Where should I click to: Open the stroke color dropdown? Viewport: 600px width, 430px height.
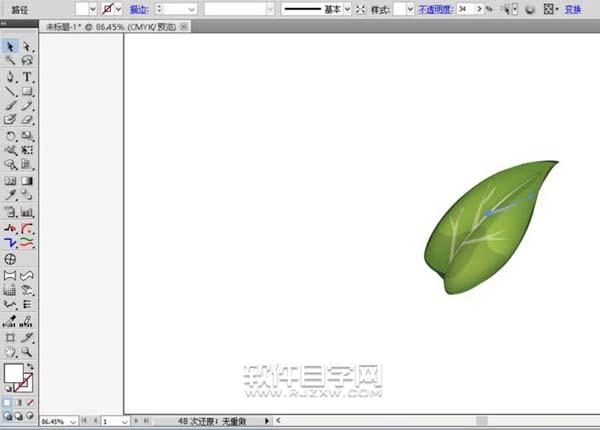point(118,9)
